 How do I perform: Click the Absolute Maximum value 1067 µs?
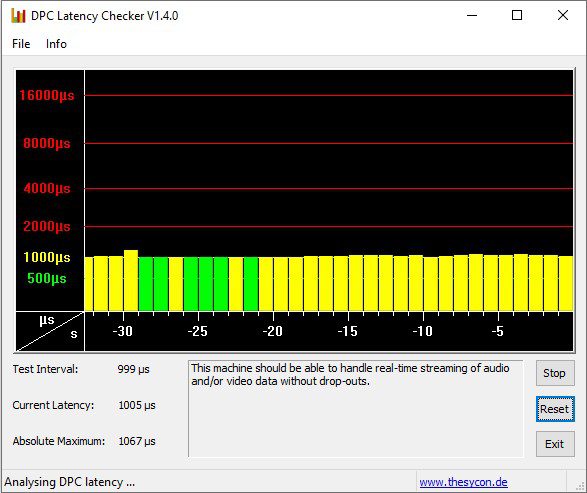pyautogui.click(x=137, y=441)
